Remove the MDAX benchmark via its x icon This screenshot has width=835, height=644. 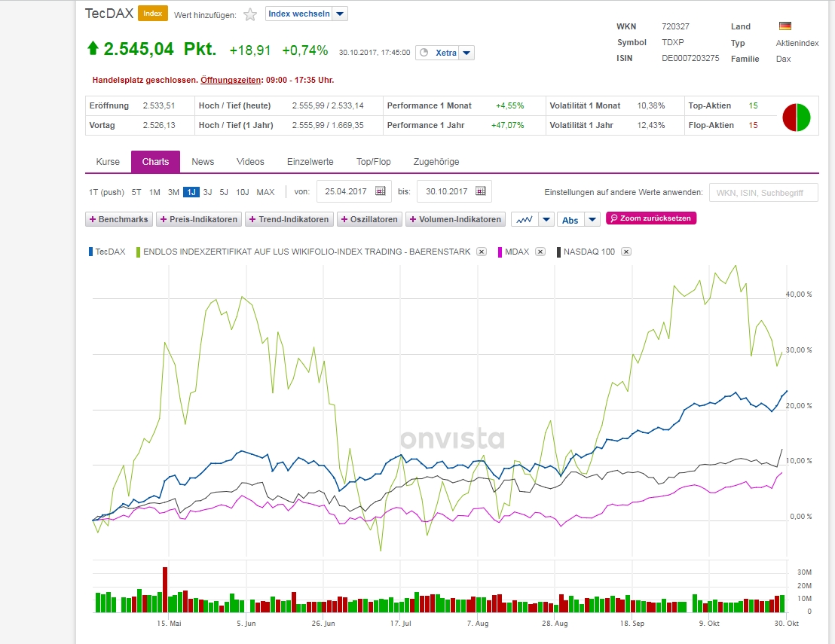540,252
